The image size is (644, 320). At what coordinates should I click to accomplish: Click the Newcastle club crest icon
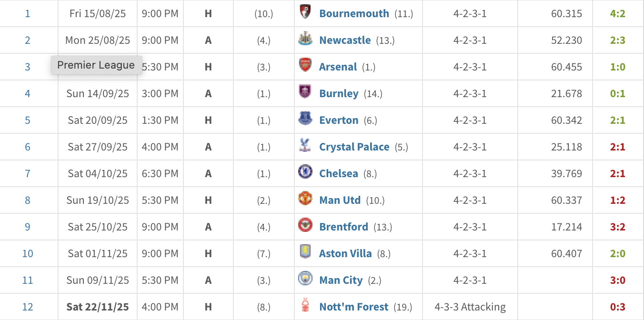point(305,40)
